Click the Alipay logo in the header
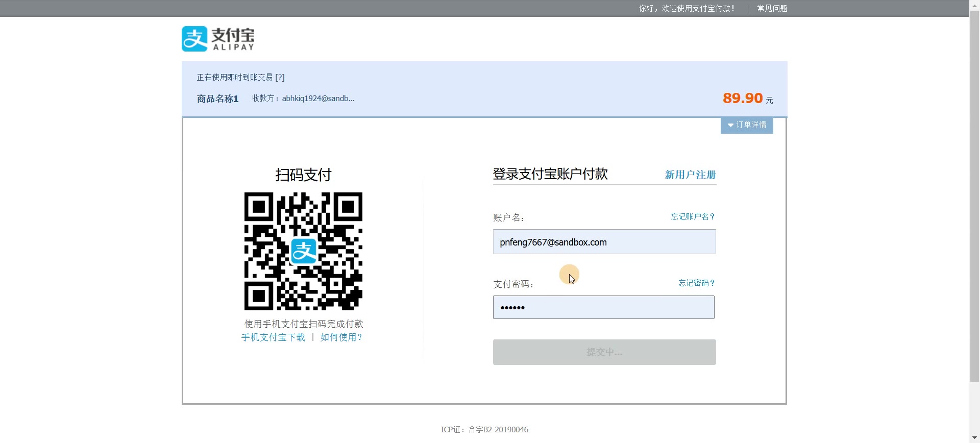 pos(218,39)
